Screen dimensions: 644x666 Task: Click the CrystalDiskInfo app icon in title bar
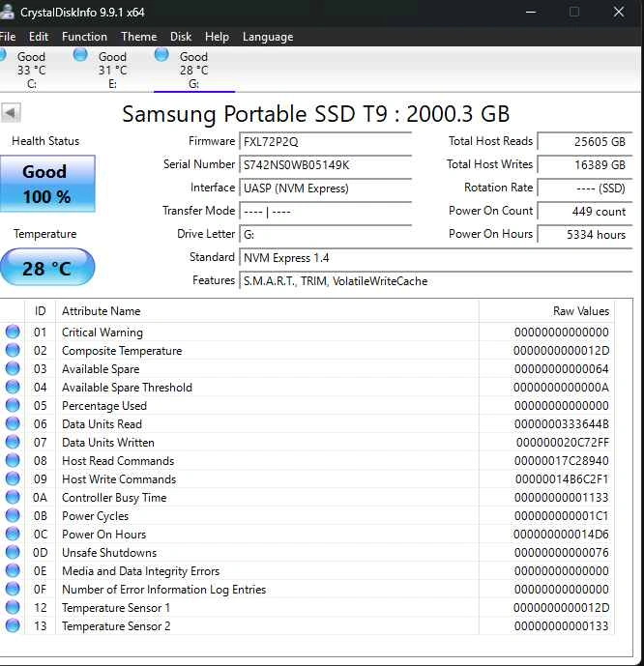(x=7, y=11)
